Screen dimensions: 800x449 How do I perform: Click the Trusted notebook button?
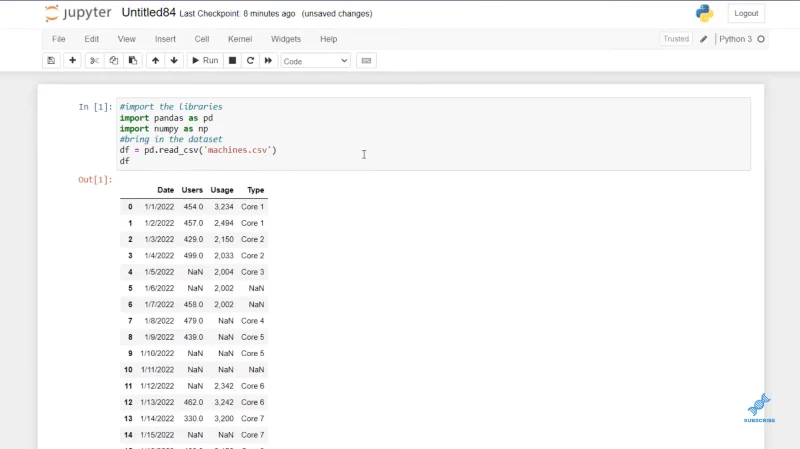click(676, 39)
